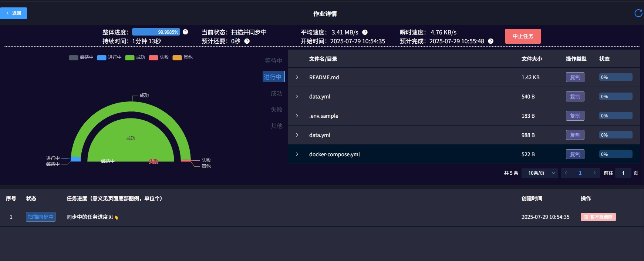The image size is (644, 261).
Task: Open the 10条/页 page size dropdown
Action: pyautogui.click(x=539, y=173)
